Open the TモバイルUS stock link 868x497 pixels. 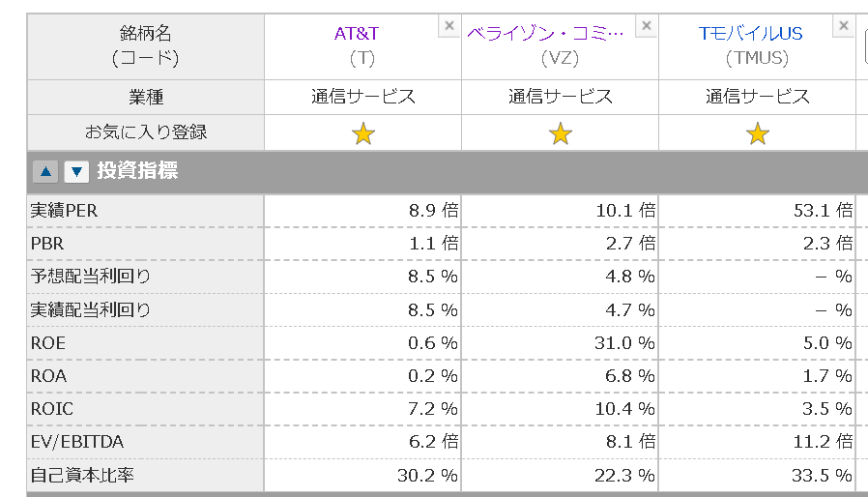pyautogui.click(x=750, y=34)
